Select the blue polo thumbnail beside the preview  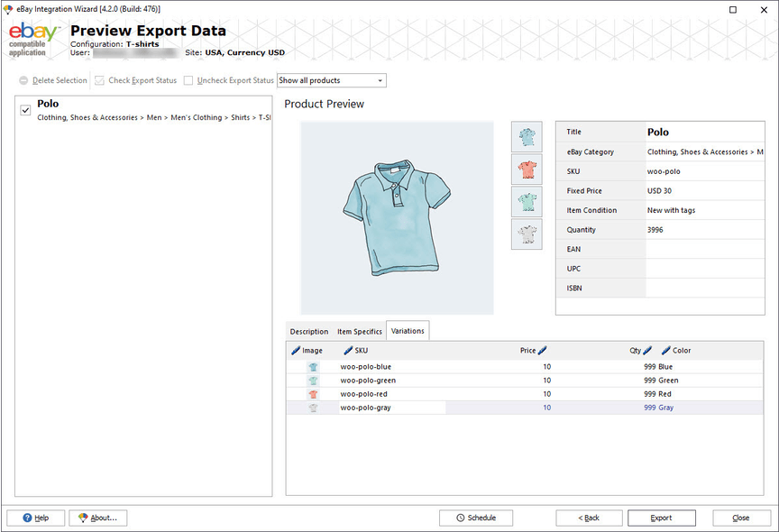pyautogui.click(x=527, y=137)
